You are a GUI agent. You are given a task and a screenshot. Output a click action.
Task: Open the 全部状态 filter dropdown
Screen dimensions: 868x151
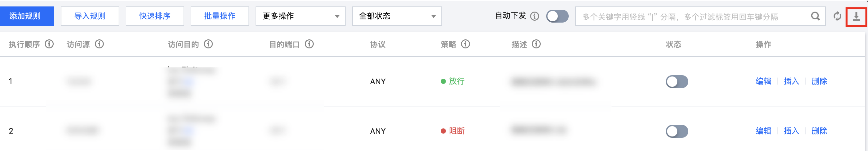[397, 16]
